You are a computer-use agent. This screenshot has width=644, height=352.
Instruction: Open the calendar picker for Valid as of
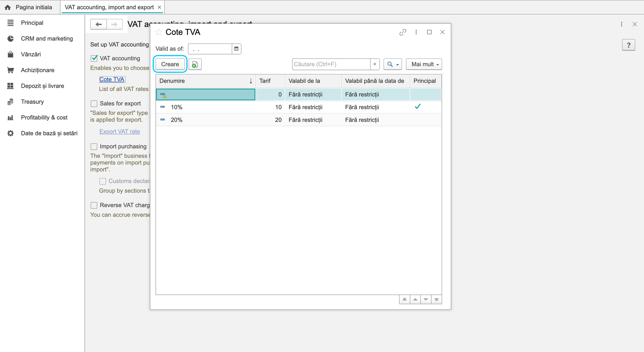point(236,49)
